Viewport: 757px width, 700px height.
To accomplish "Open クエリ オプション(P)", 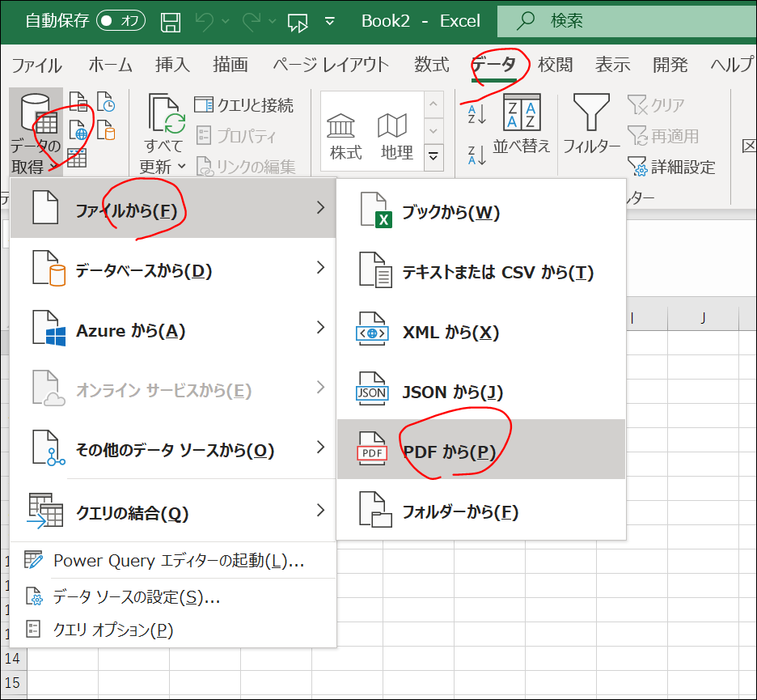I will coord(173,630).
